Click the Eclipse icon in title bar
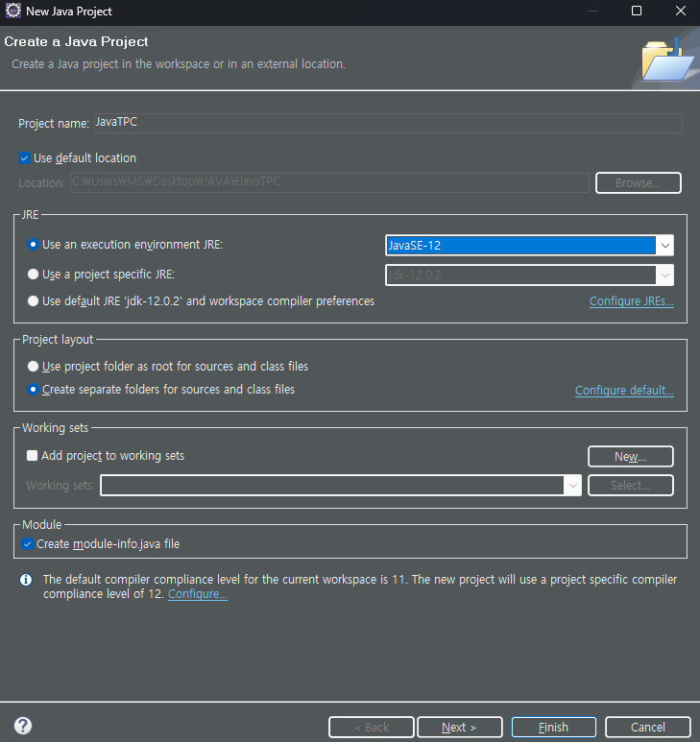 point(12,11)
